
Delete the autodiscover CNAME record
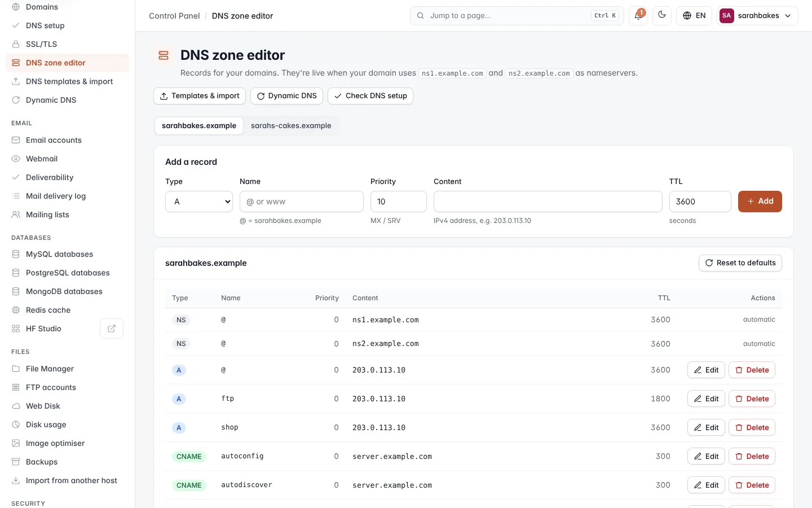coord(752,485)
